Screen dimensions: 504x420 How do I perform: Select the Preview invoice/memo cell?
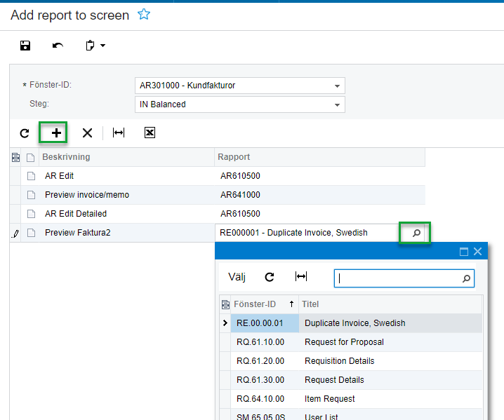click(x=126, y=195)
